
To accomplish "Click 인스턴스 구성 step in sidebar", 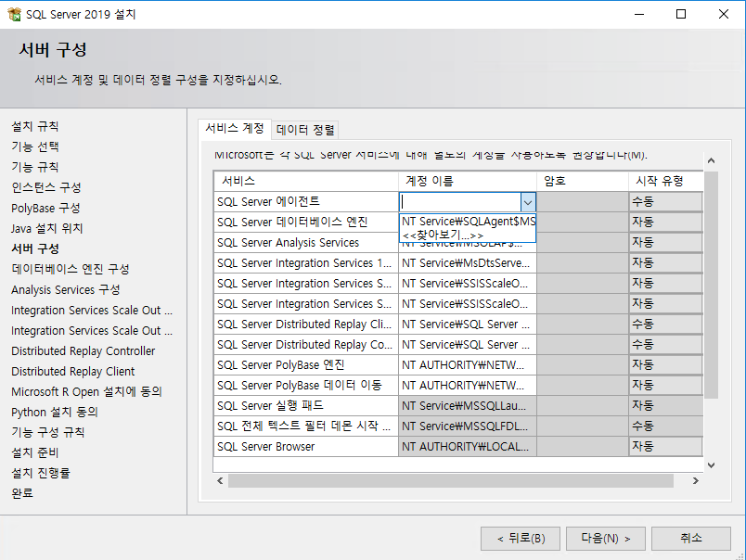I will click(46, 187).
